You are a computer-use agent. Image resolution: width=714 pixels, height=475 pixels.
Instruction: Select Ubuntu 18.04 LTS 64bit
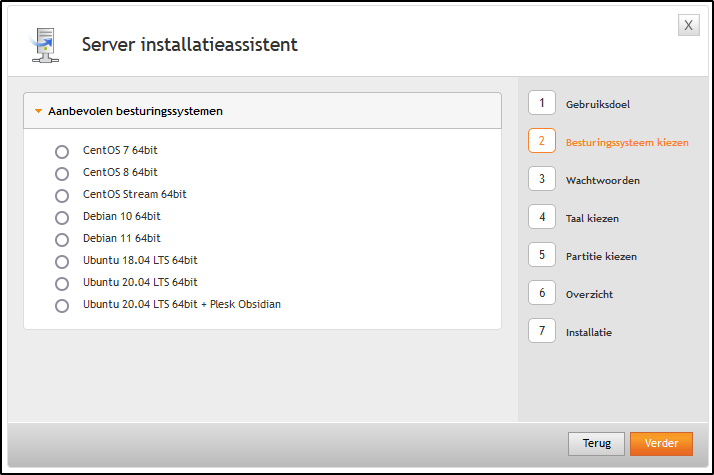tap(62, 262)
